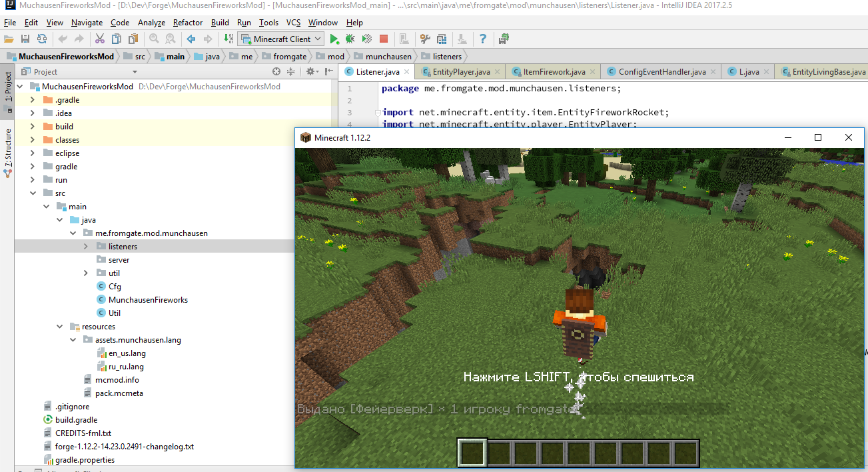Click the Build Project icon

coord(228,39)
